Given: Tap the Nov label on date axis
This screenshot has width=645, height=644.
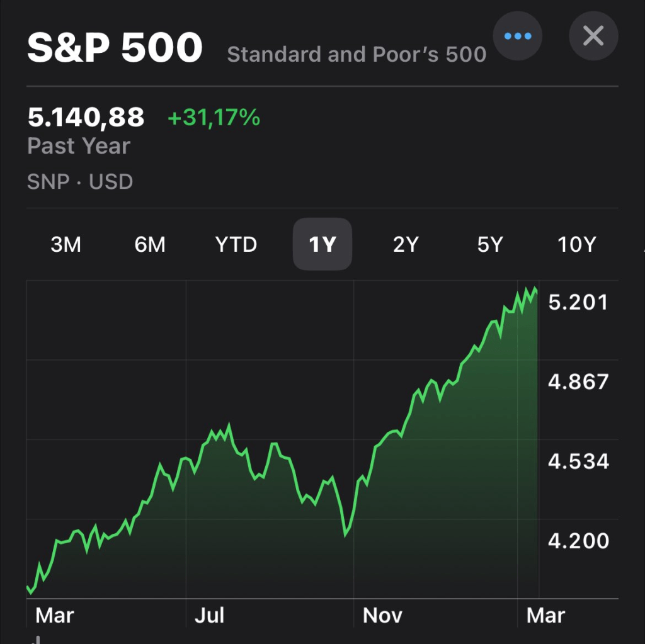Looking at the screenshot, I should (382, 615).
